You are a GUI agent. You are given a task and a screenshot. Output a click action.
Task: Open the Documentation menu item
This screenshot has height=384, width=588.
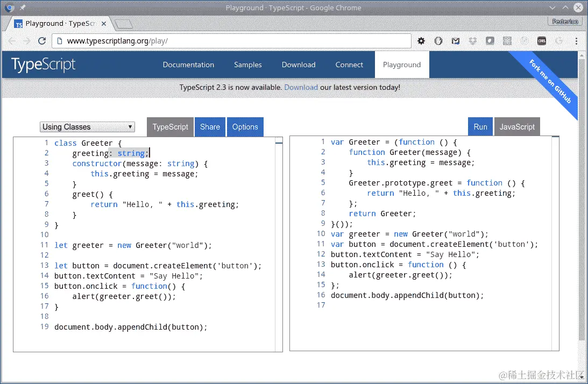[188, 65]
